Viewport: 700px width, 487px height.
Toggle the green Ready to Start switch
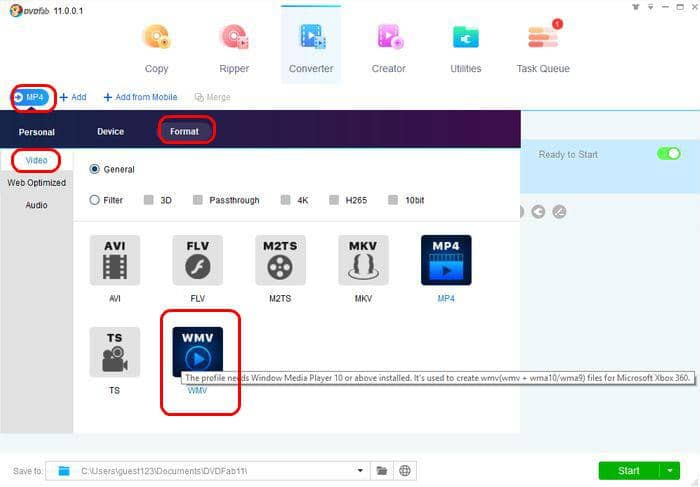(668, 154)
